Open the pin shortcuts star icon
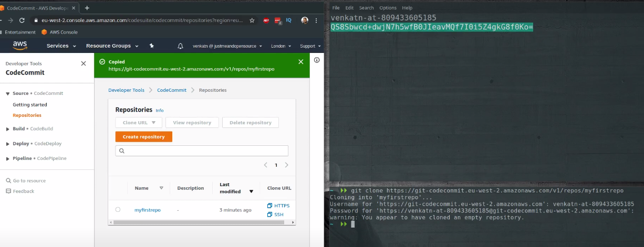This screenshot has height=247, width=644. tap(152, 46)
